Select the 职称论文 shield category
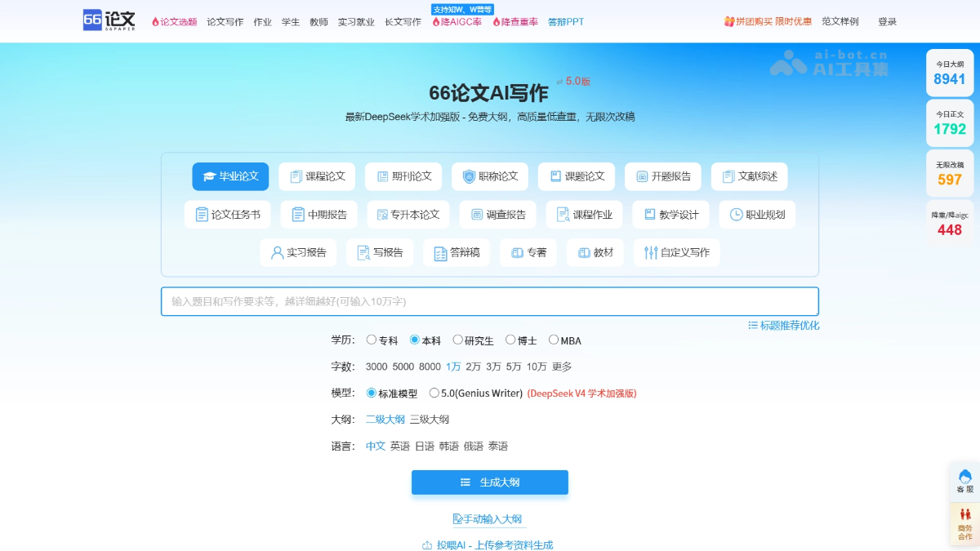 coord(490,176)
